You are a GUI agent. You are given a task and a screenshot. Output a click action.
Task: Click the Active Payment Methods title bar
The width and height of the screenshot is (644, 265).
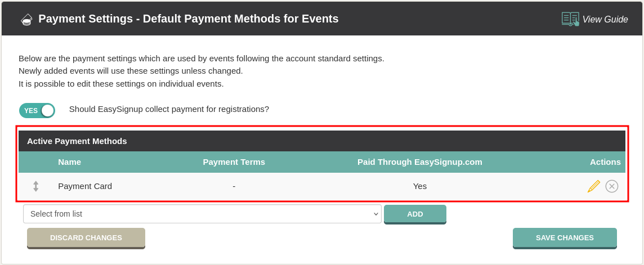(322, 141)
